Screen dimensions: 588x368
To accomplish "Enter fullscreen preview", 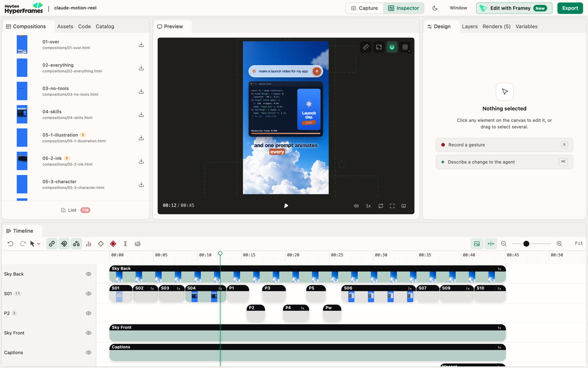I will [392, 206].
